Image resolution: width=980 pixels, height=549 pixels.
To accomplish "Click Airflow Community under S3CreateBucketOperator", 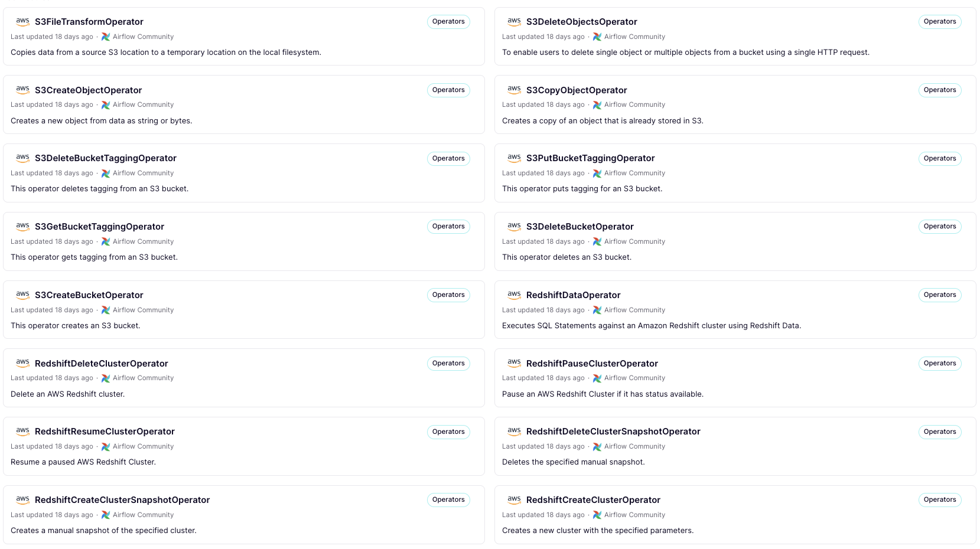I will (x=143, y=310).
